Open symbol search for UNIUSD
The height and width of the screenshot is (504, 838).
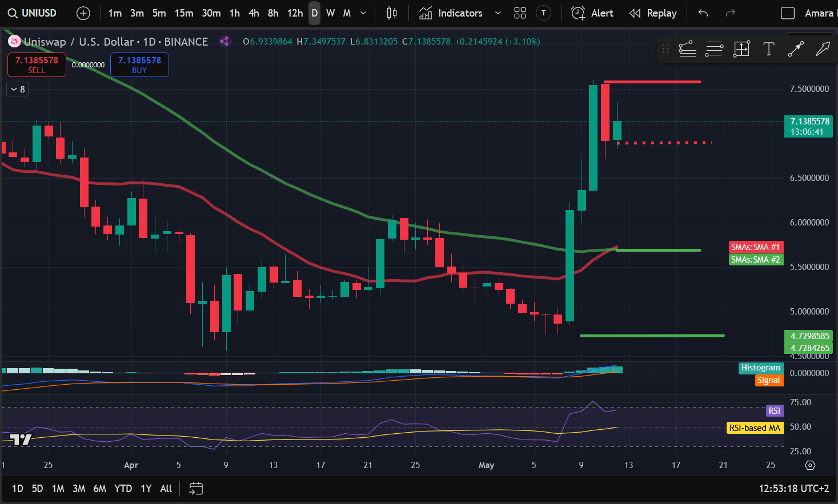(x=32, y=13)
